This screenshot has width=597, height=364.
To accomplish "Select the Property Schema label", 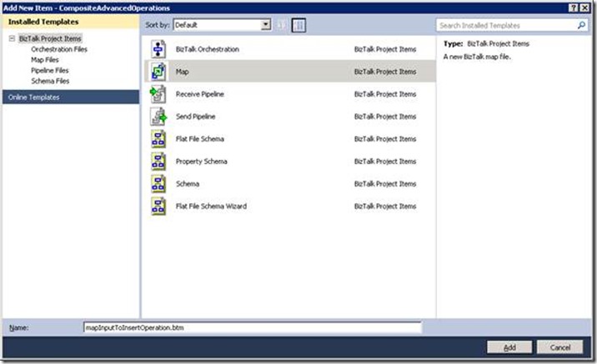I will pos(202,162).
